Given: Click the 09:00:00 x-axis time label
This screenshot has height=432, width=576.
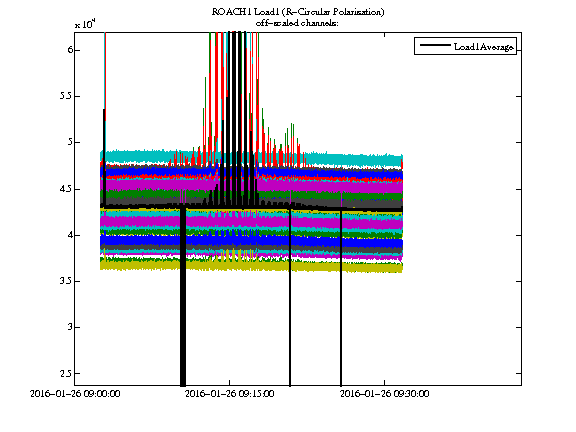Looking at the screenshot, I should coord(75,394).
